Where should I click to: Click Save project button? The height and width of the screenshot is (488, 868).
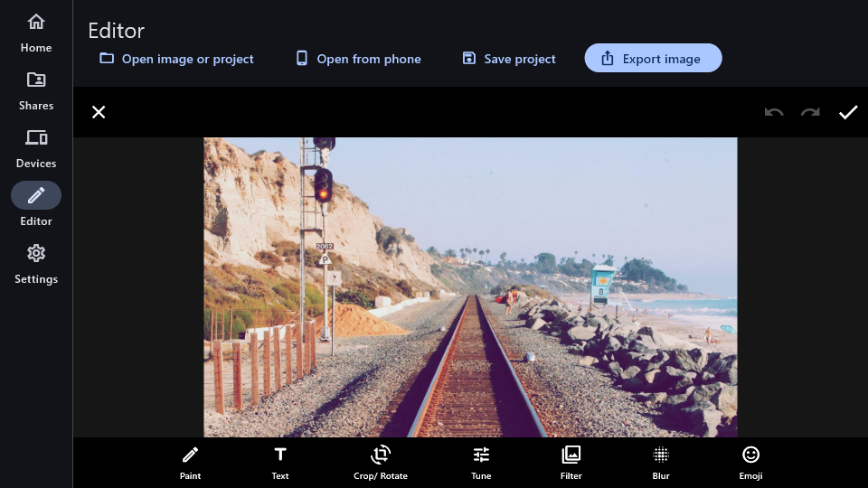[x=509, y=59]
